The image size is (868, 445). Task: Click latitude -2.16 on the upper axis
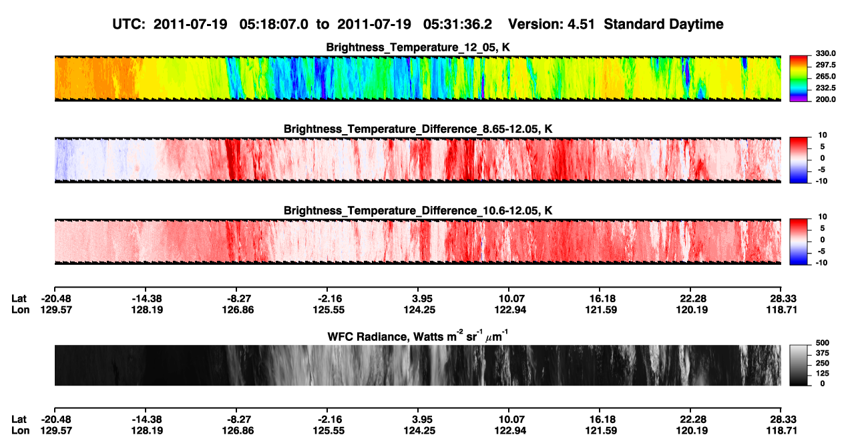(327, 299)
